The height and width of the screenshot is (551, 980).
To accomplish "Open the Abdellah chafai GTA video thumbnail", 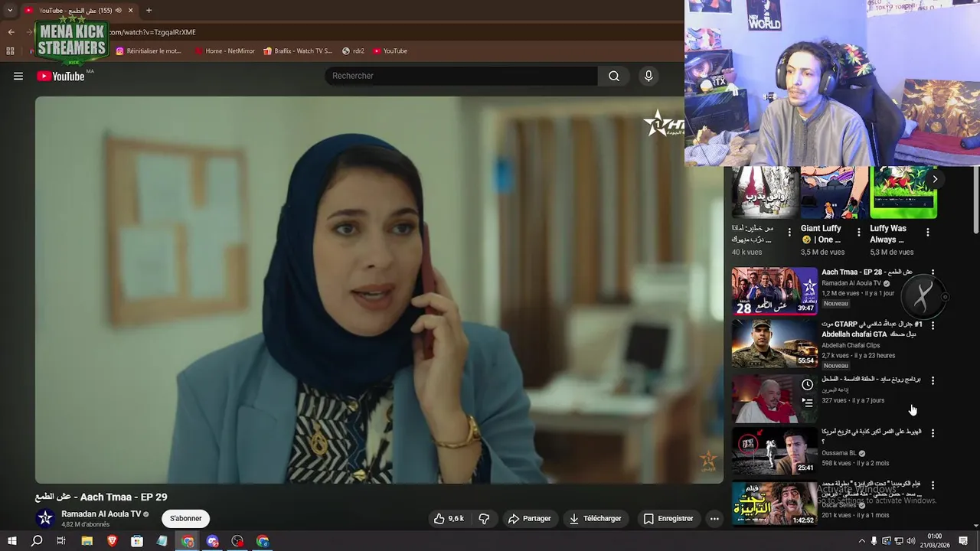I will pos(774,344).
